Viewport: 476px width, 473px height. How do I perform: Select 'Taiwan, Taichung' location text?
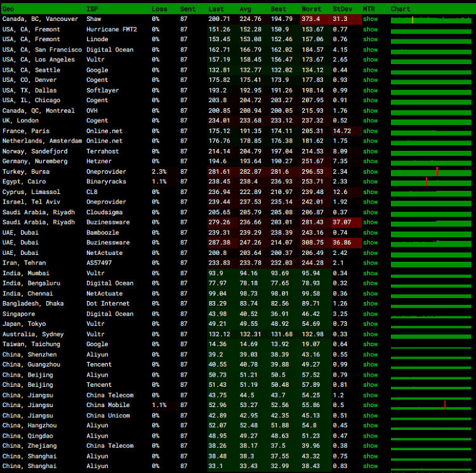coord(31,344)
